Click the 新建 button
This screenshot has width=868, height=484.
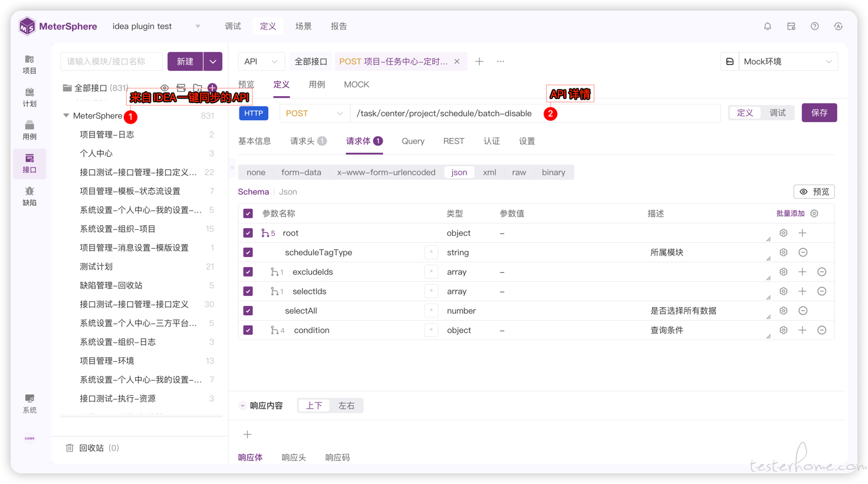tap(185, 61)
